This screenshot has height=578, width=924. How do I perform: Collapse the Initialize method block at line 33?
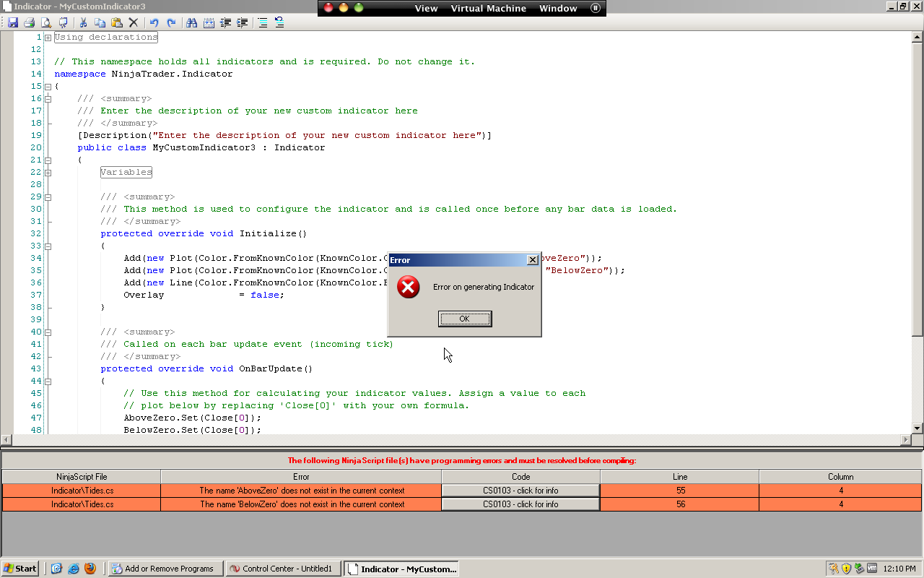click(x=48, y=246)
